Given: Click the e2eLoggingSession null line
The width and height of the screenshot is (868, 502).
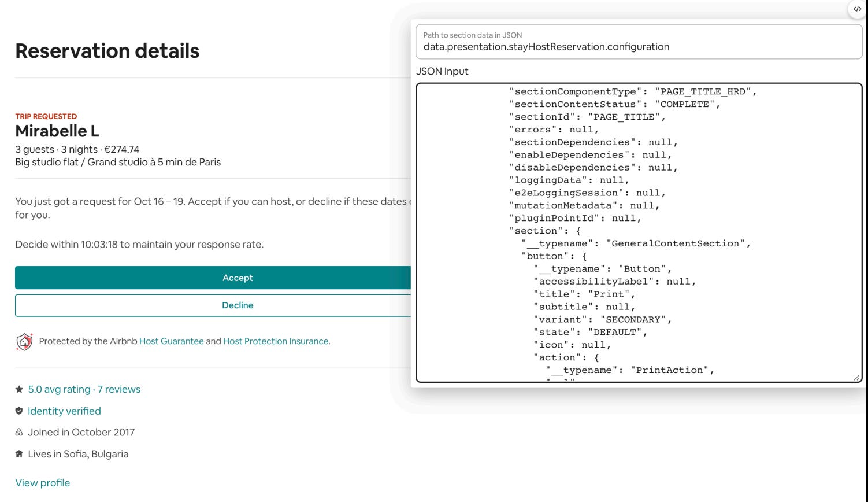Looking at the screenshot, I should coord(588,193).
